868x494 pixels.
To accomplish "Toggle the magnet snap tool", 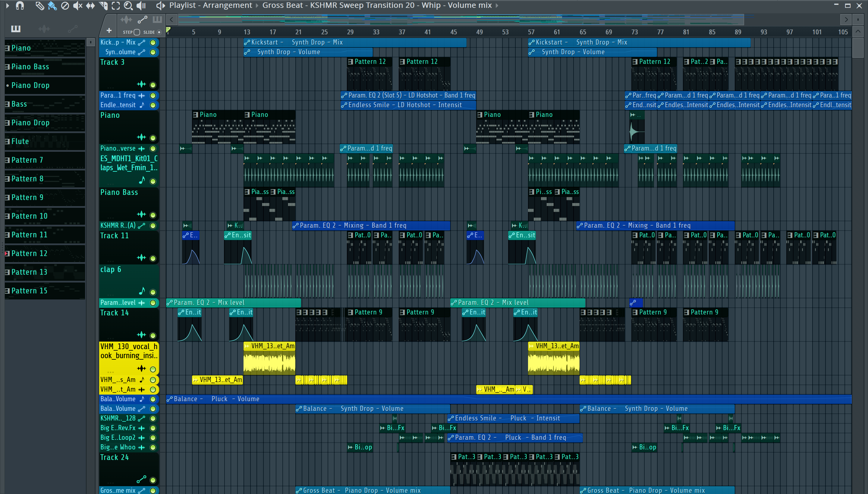I will pyautogui.click(x=20, y=5).
